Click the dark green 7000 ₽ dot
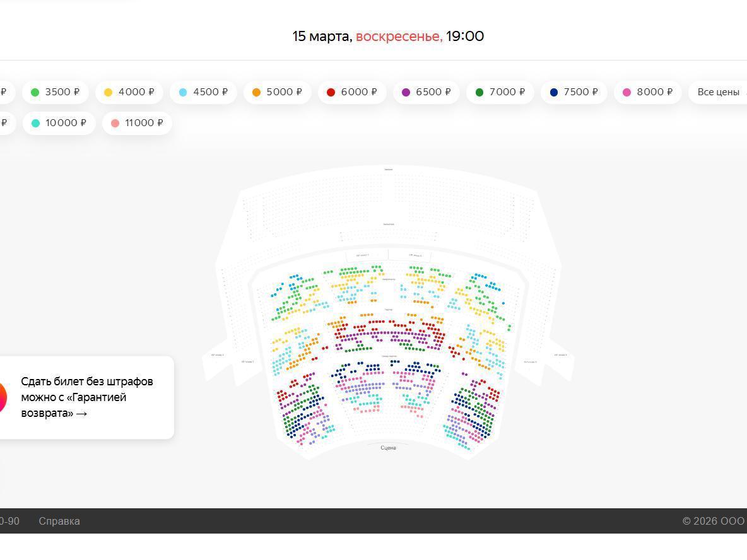747x560 pixels. (479, 92)
